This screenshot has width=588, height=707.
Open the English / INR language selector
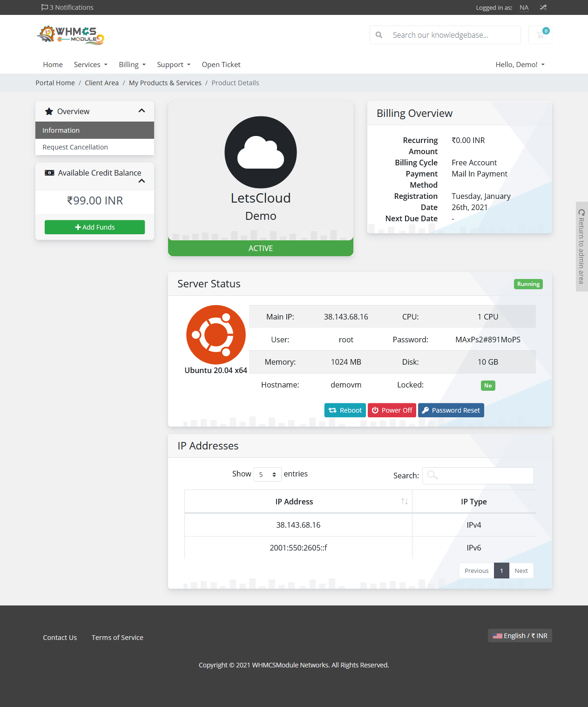pyautogui.click(x=520, y=636)
